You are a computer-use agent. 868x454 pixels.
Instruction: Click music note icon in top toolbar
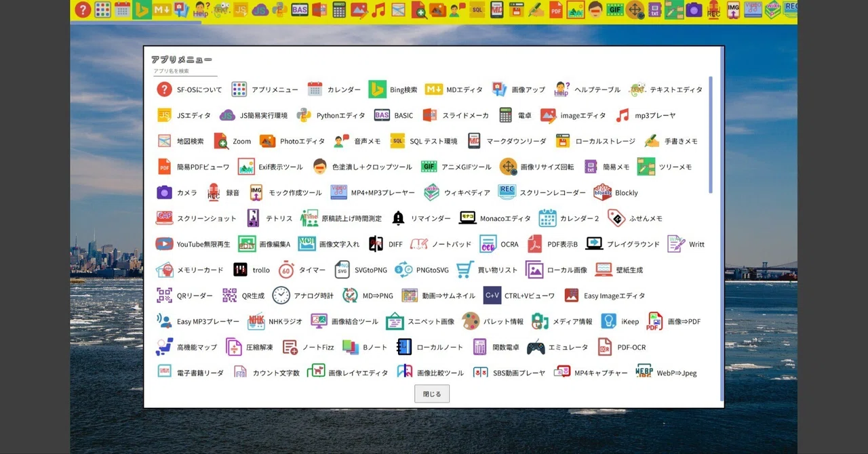pyautogui.click(x=378, y=9)
